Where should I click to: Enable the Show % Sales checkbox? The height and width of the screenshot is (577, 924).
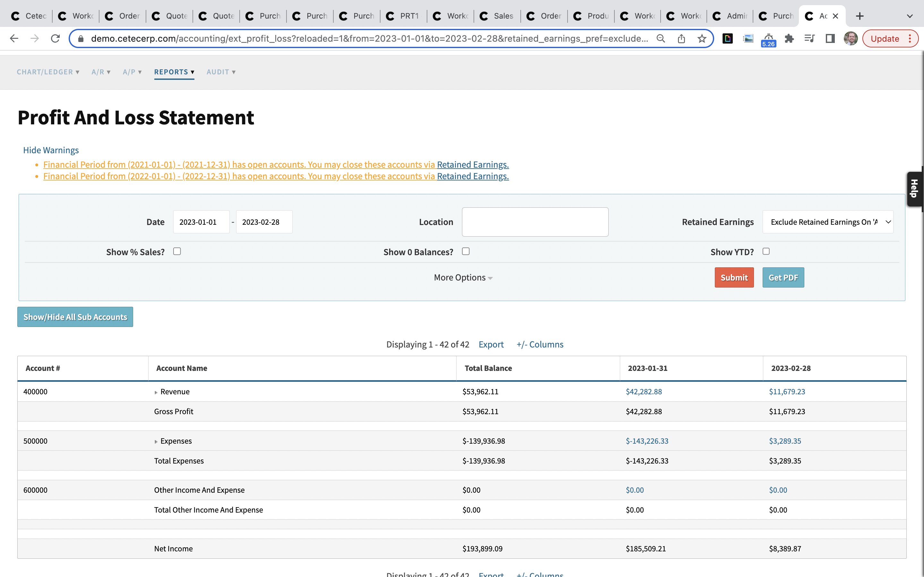(x=177, y=251)
